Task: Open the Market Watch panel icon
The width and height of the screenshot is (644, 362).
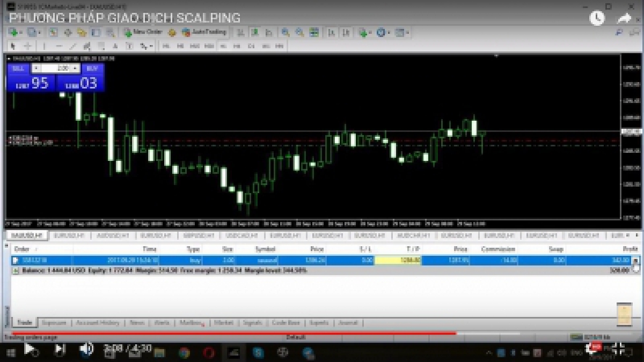Action: click(x=54, y=33)
